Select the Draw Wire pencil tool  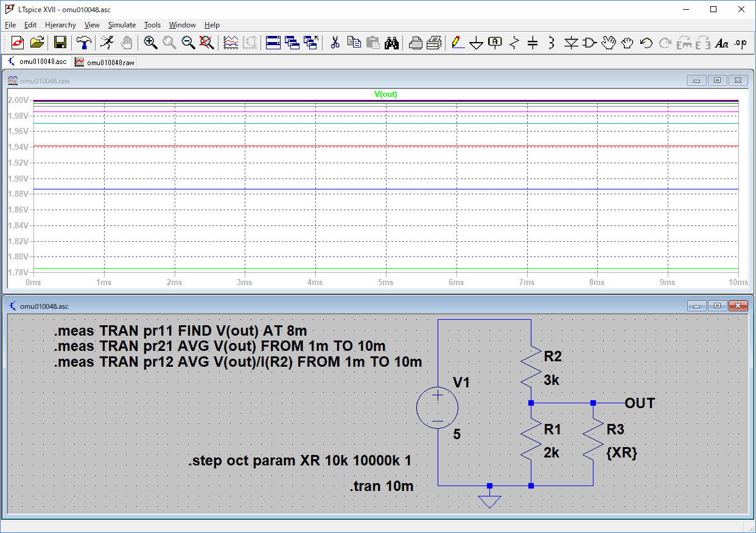(457, 43)
